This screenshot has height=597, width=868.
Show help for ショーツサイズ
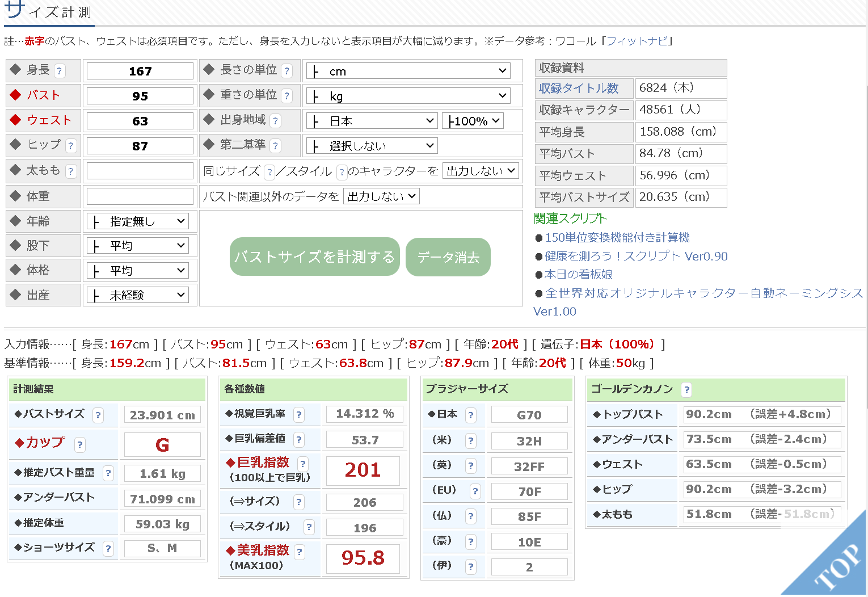pyautogui.click(x=108, y=548)
